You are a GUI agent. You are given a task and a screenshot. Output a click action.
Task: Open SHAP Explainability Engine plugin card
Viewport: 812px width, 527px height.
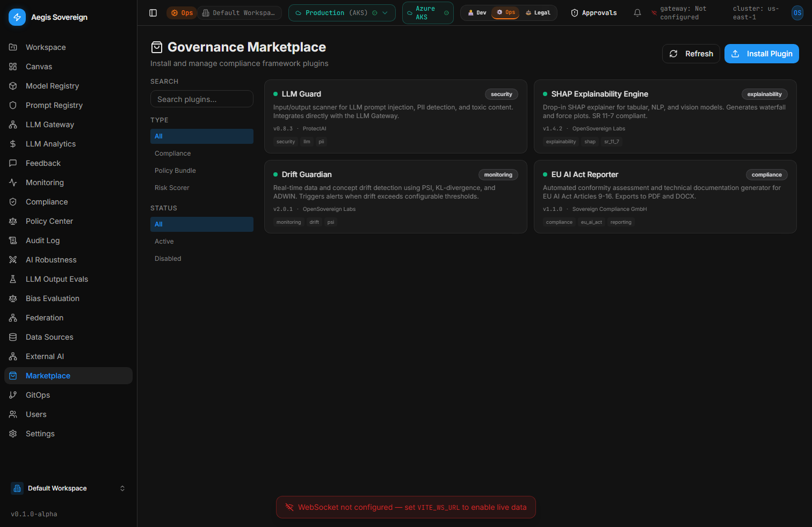click(x=665, y=116)
